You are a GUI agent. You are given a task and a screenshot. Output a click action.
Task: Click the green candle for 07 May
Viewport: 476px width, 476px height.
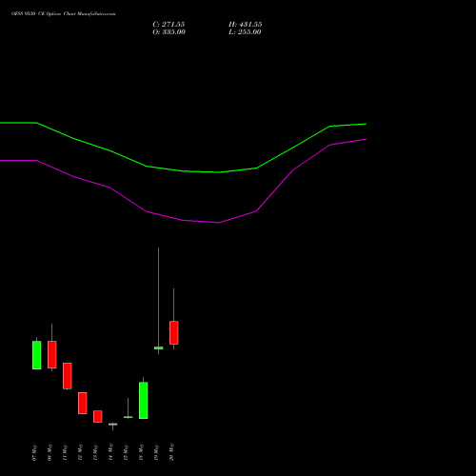[x=37, y=355]
